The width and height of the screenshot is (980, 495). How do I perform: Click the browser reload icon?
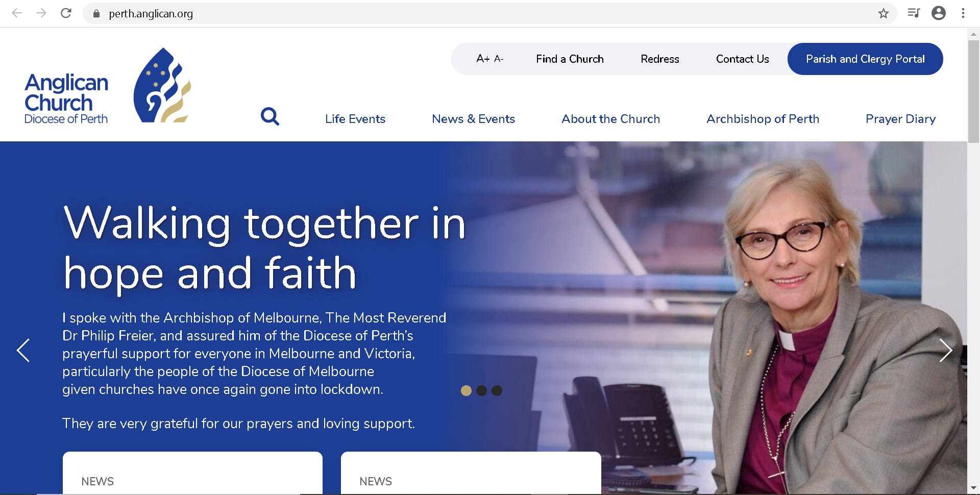[x=66, y=13]
